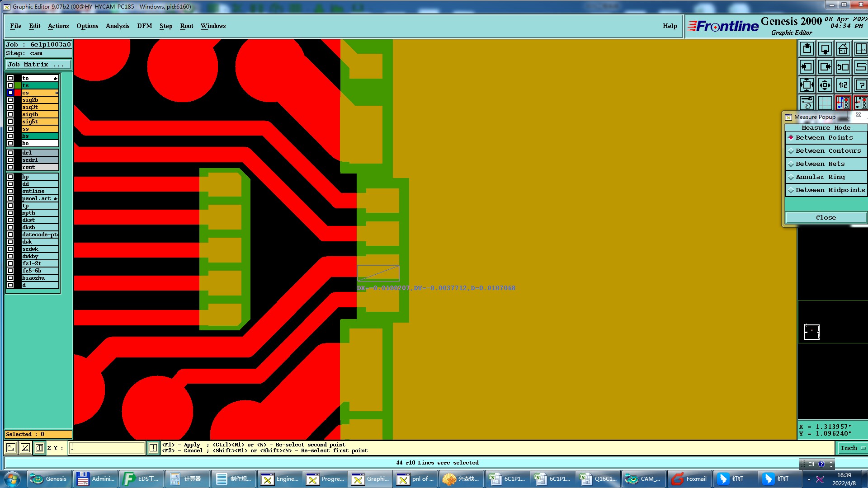
Task: Toggle display checkbox for layer drl
Action: coord(10,153)
